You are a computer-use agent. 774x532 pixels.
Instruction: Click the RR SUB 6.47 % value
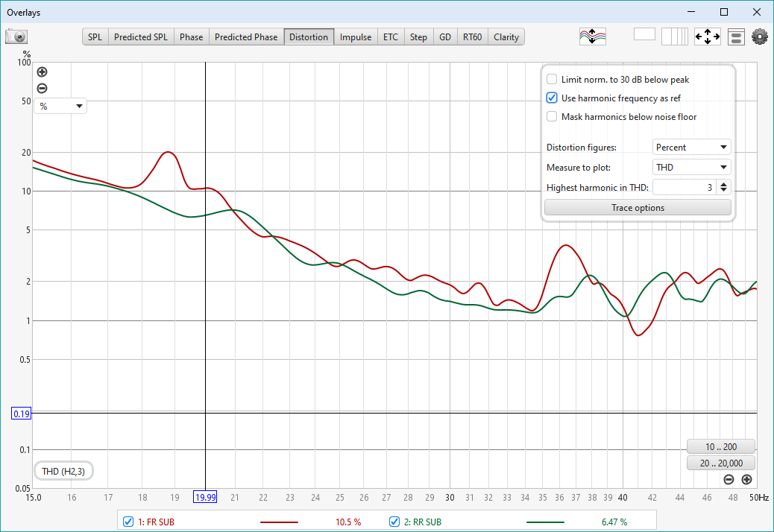614,522
